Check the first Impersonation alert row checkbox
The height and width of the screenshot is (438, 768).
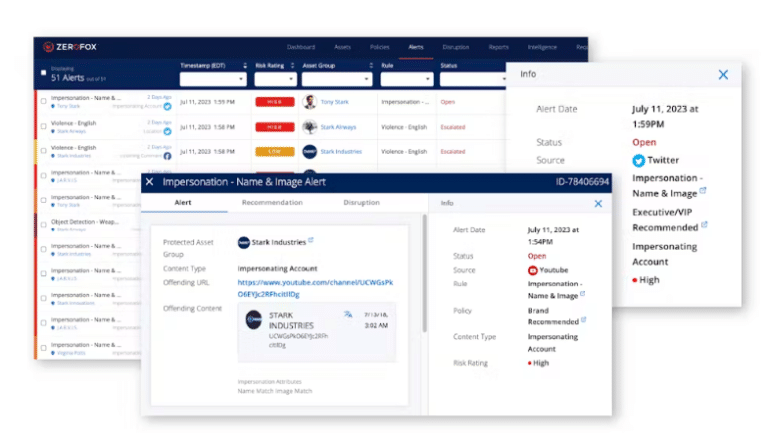coord(44,101)
